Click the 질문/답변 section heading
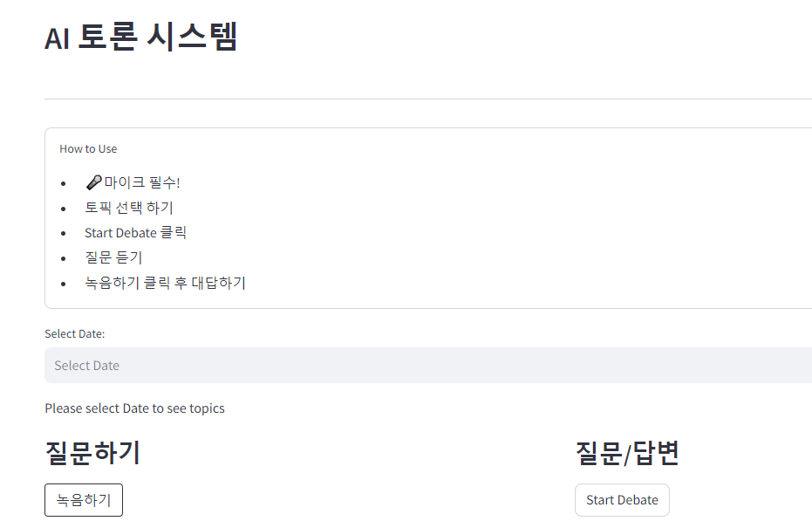812x521 pixels. 627,453
